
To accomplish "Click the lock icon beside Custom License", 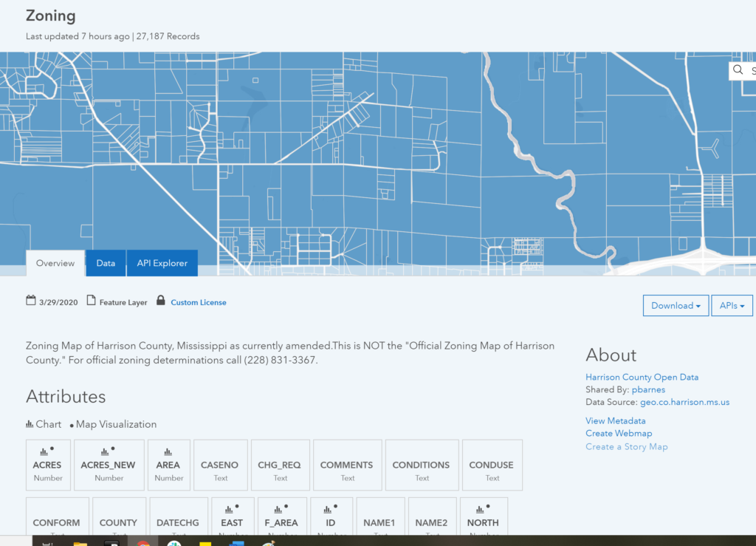I will coord(160,301).
